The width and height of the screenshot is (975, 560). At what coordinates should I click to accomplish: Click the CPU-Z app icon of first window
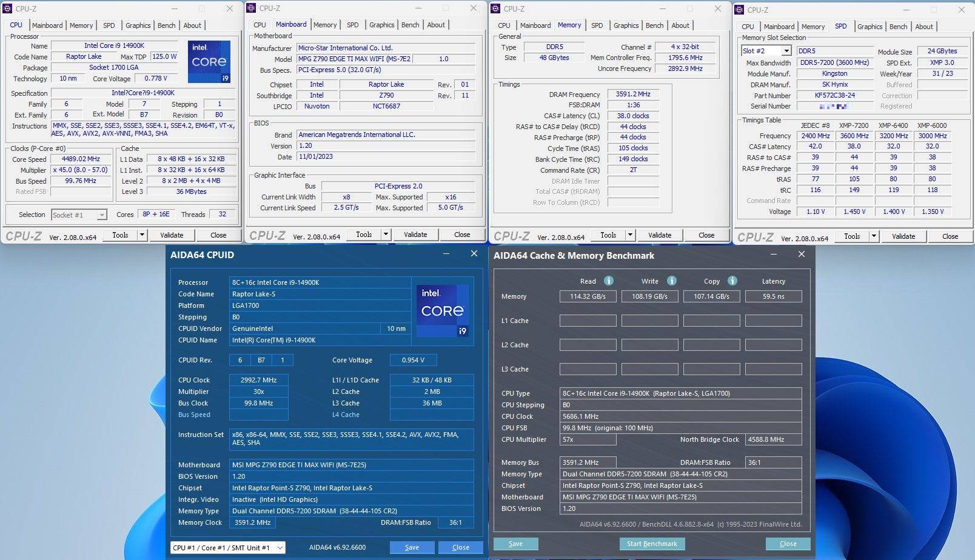point(8,8)
